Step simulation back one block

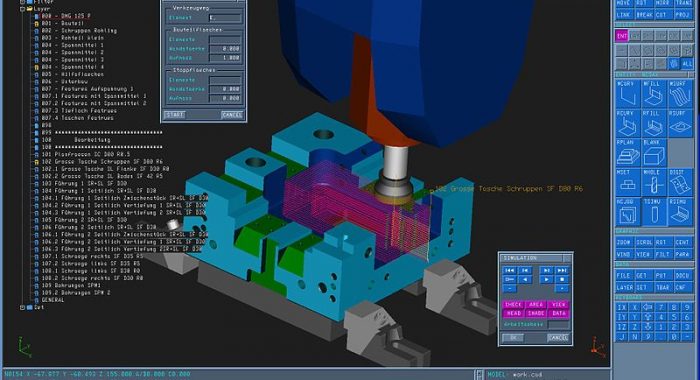(x=525, y=270)
